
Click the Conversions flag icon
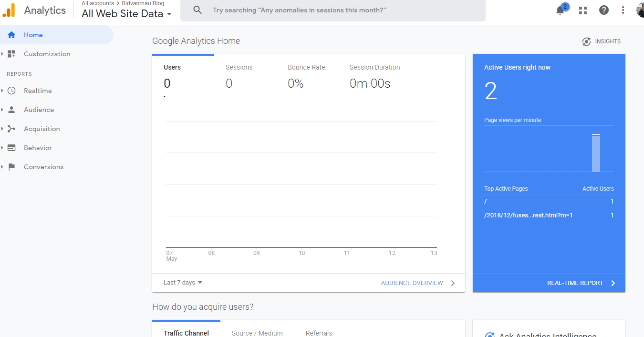[12, 167]
